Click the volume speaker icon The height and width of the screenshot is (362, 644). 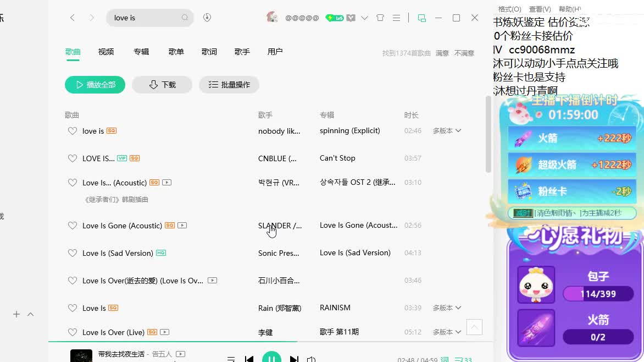click(311, 358)
